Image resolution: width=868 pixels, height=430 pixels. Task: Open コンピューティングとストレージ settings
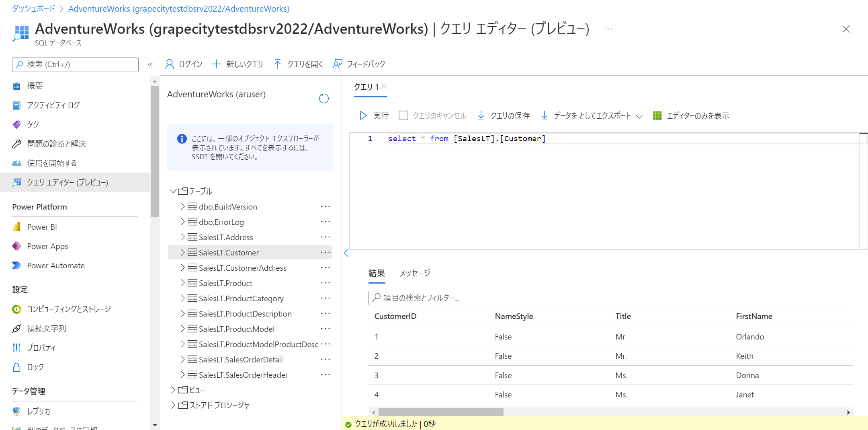pos(69,309)
